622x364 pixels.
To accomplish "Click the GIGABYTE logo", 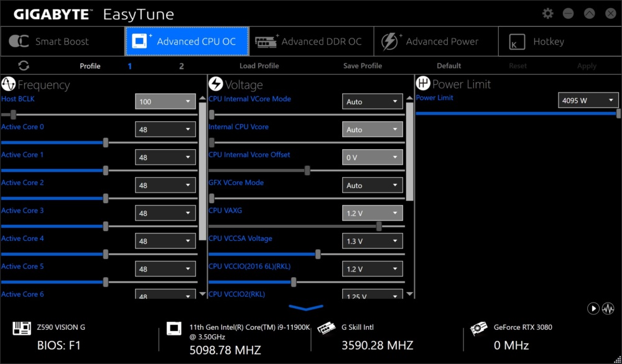I will [x=52, y=15].
